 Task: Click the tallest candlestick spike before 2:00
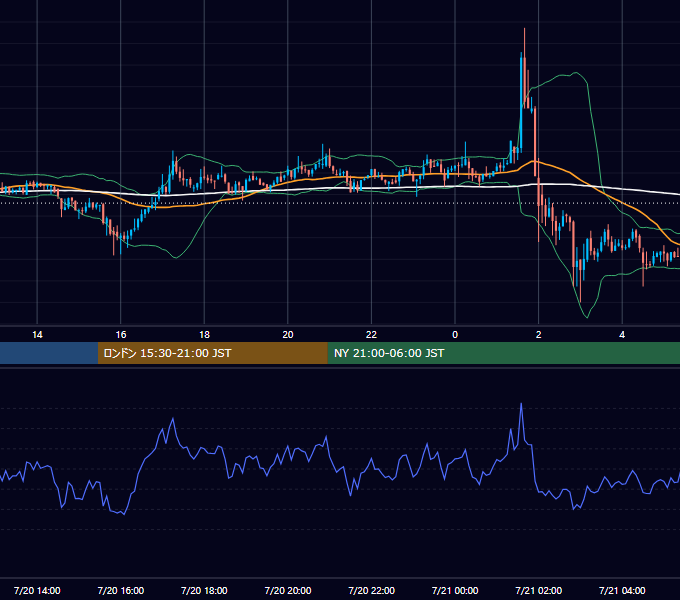pyautogui.click(x=525, y=69)
